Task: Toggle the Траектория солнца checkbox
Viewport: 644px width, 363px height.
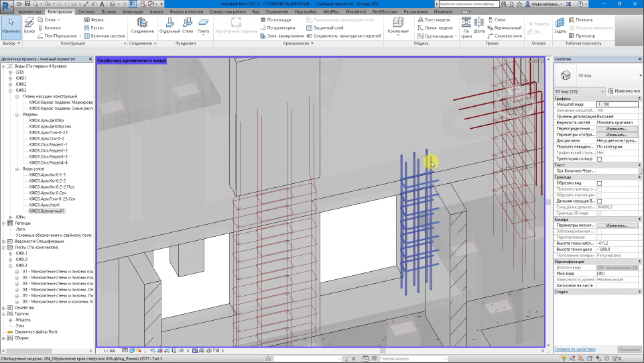Action: [x=599, y=159]
